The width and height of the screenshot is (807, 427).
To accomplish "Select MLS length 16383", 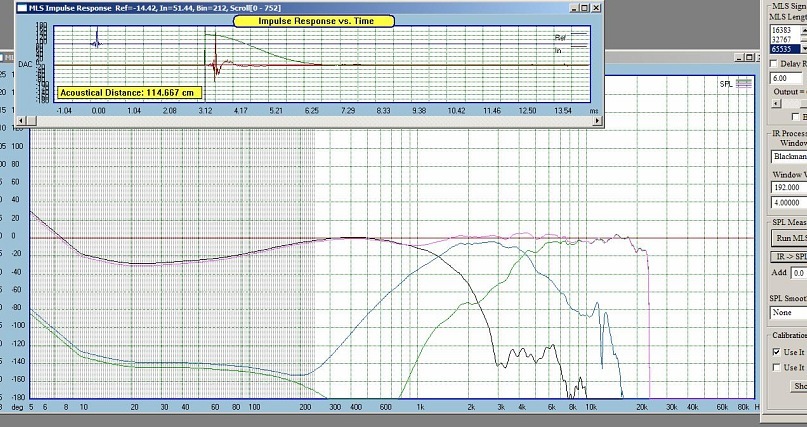I will tap(784, 30).
